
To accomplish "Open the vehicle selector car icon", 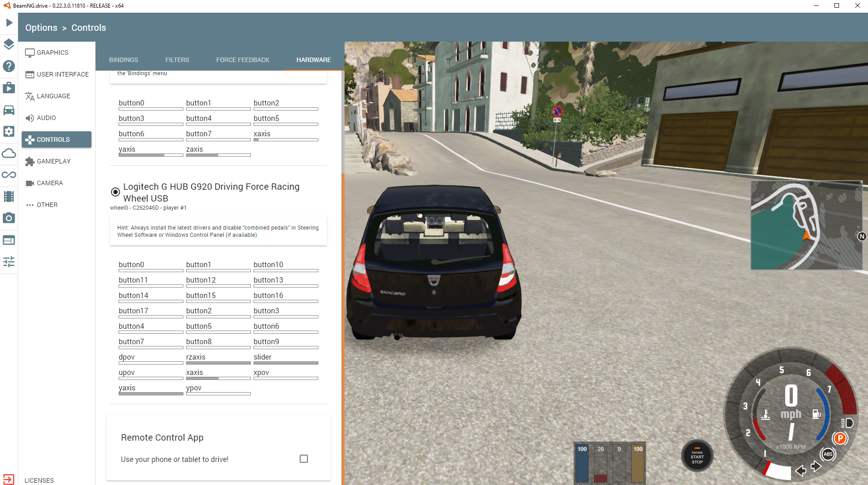I will (9, 110).
